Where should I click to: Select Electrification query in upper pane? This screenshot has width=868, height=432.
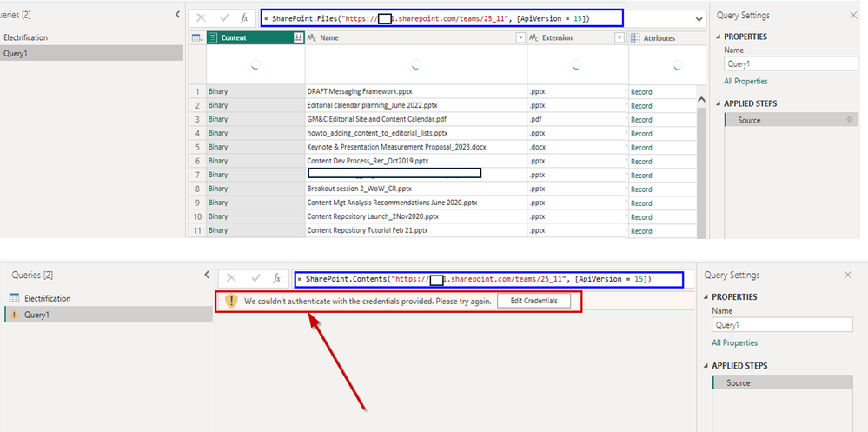25,37
